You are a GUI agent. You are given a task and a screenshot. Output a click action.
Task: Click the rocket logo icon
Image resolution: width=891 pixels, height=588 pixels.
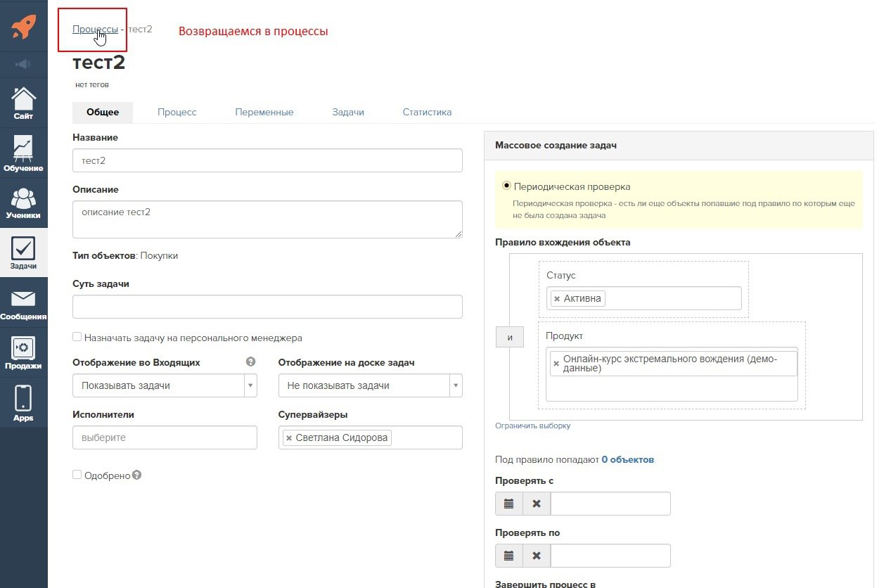point(23,27)
